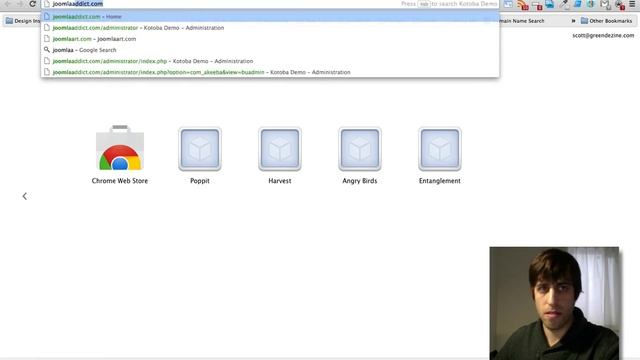
Task: Click the scott@greendezine.com account text
Action: pyautogui.click(x=603, y=36)
